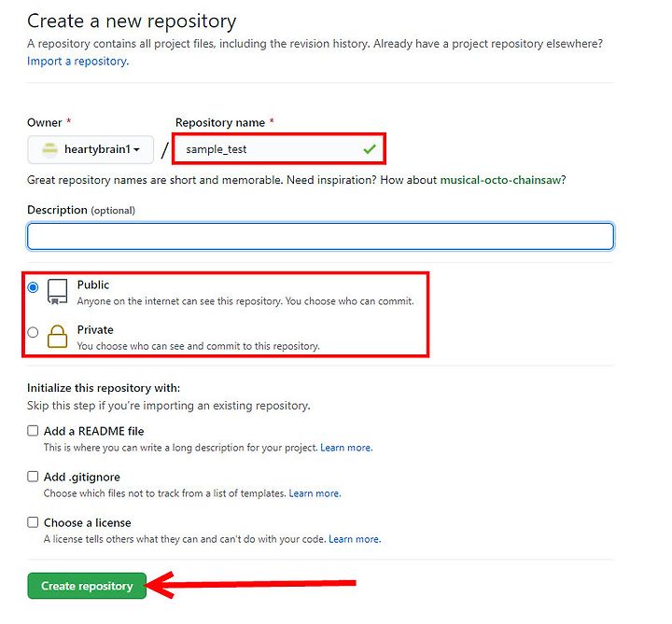This screenshot has width=672, height=624.
Task: Click the Create repository button
Action: 87,586
